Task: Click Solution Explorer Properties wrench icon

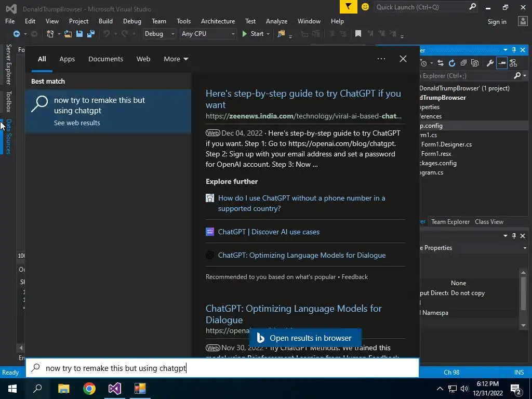Action: (x=490, y=63)
